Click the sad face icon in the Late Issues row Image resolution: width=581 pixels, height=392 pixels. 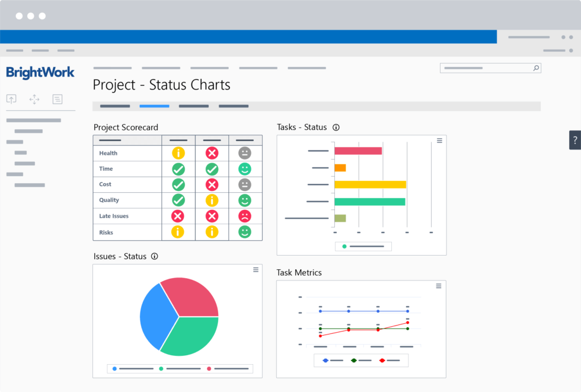245,216
